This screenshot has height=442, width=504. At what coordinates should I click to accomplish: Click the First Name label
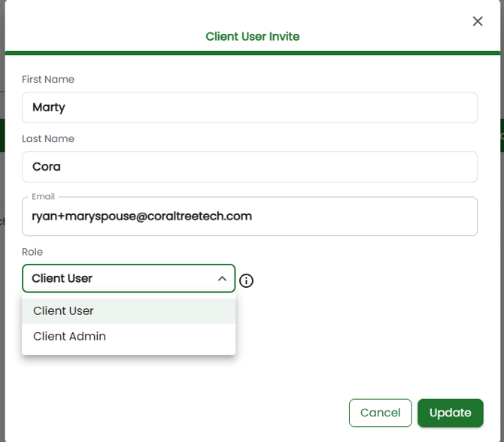click(x=48, y=80)
